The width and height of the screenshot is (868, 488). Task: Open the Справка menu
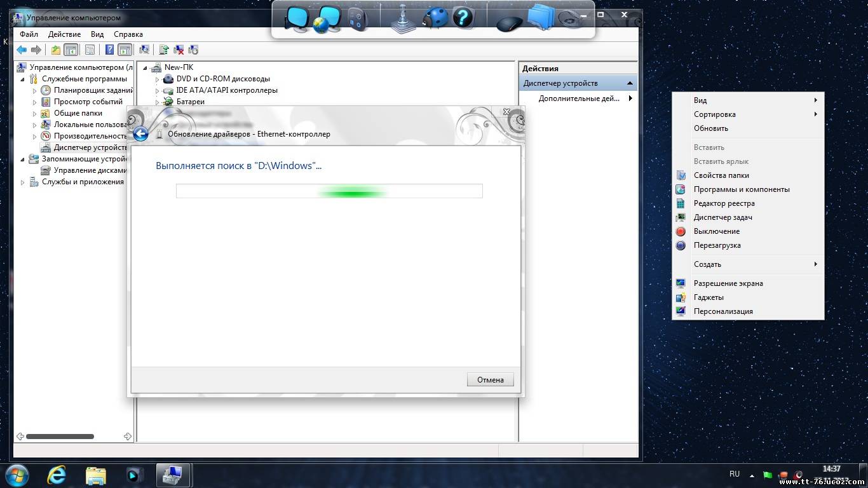point(128,34)
